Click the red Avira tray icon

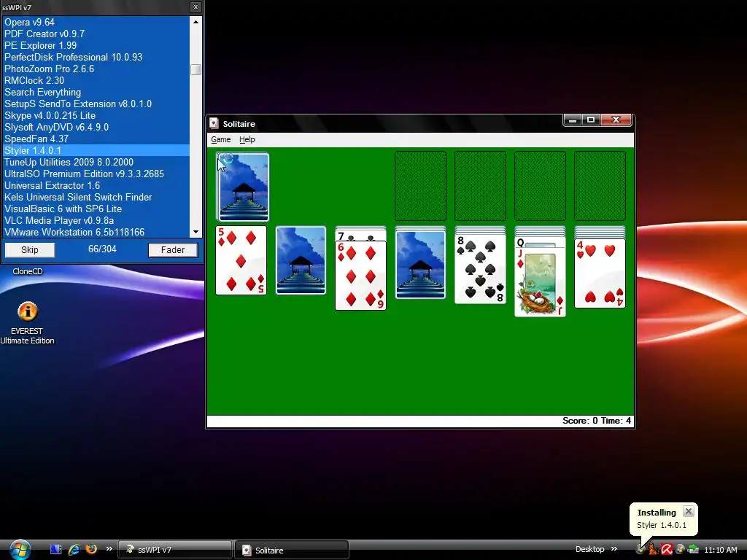(667, 550)
